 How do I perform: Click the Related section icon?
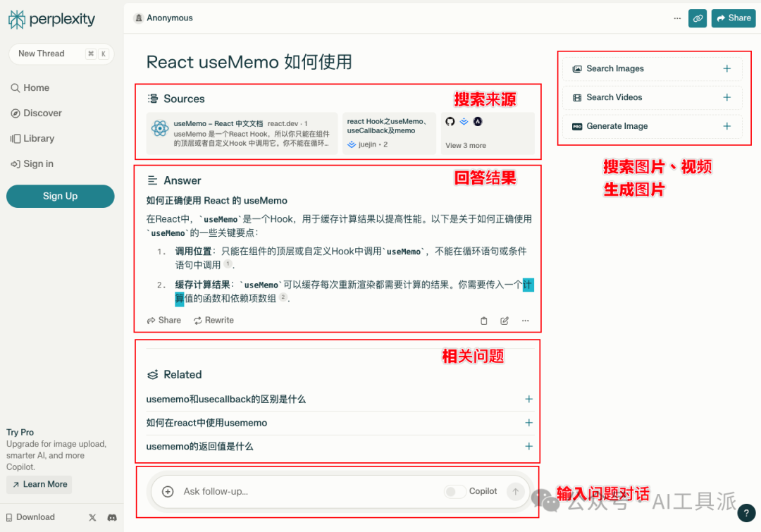tap(153, 375)
